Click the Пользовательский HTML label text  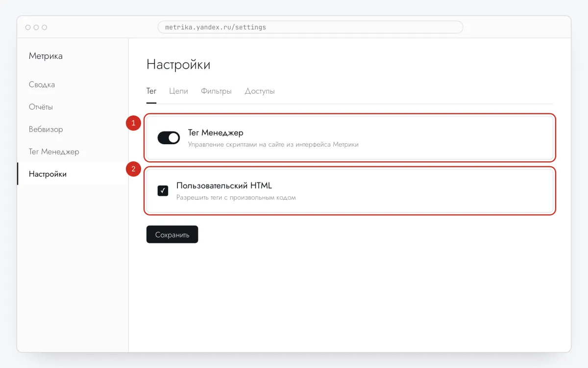click(224, 186)
